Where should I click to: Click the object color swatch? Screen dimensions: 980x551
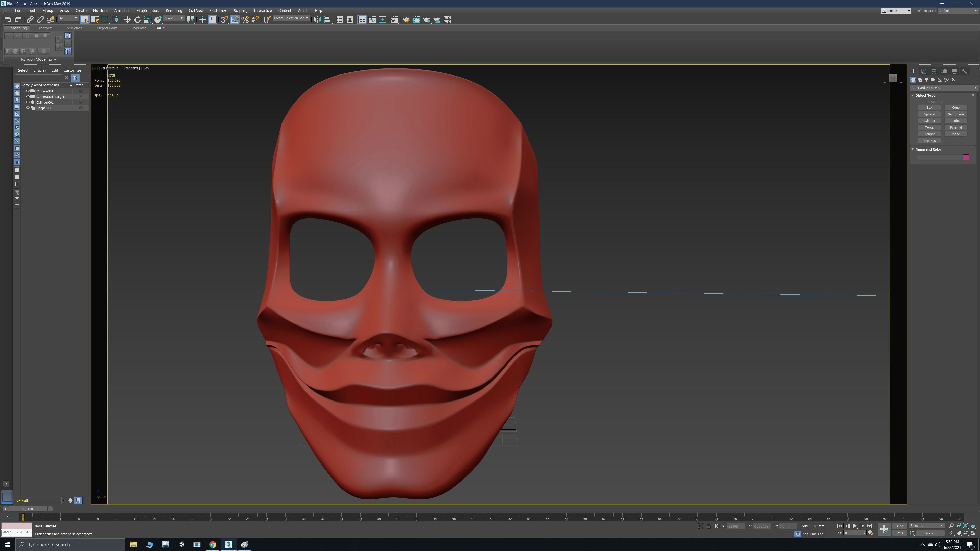(966, 157)
